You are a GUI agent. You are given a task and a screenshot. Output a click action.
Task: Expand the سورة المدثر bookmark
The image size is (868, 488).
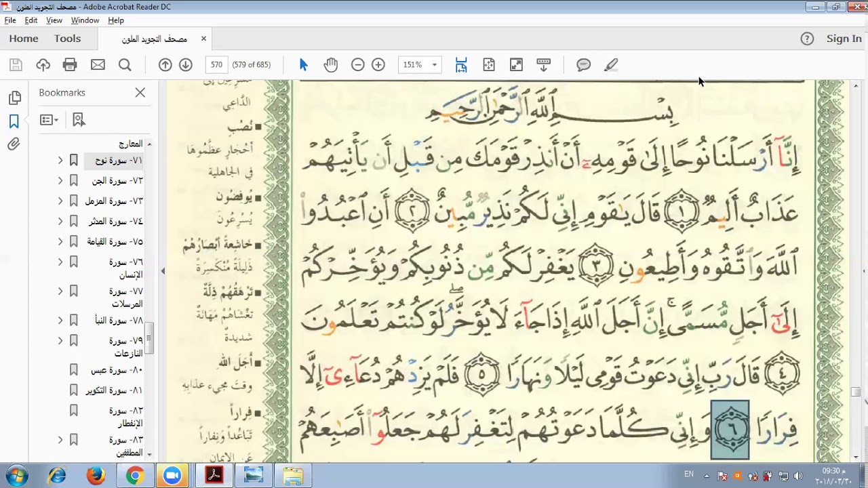(x=60, y=222)
